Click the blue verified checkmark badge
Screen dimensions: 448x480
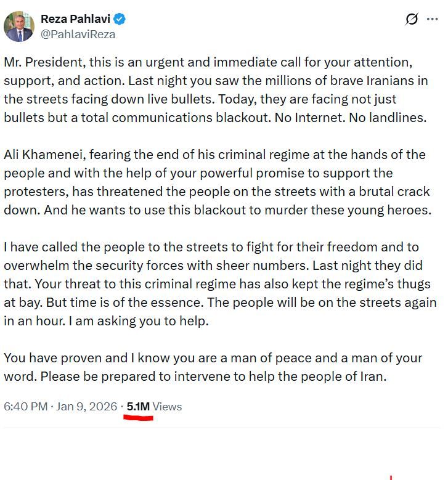[x=120, y=19]
